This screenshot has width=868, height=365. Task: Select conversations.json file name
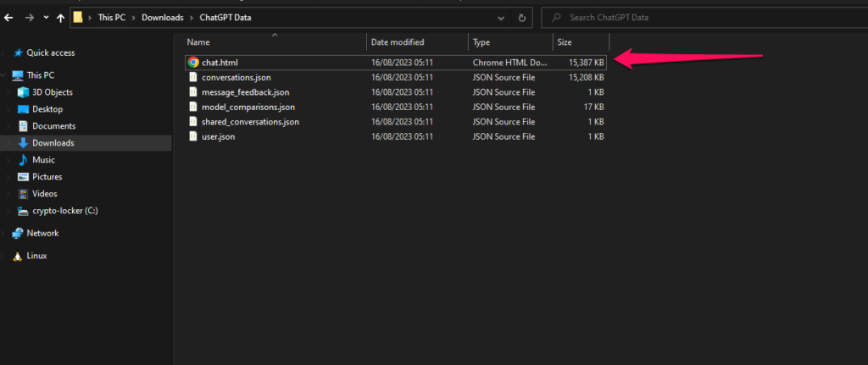236,77
